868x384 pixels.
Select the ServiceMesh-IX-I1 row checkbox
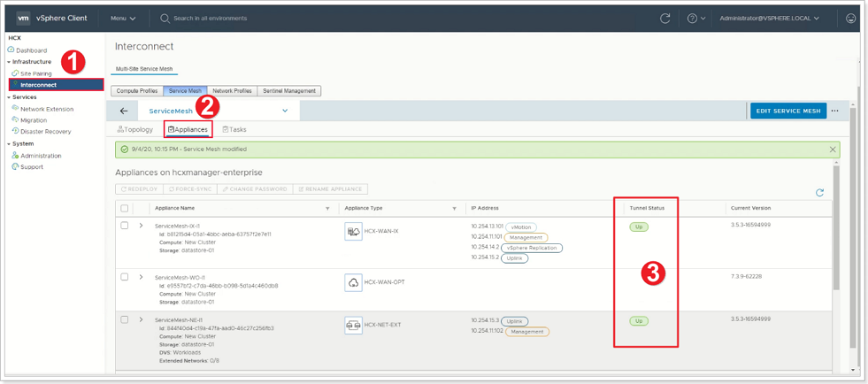coord(125,226)
